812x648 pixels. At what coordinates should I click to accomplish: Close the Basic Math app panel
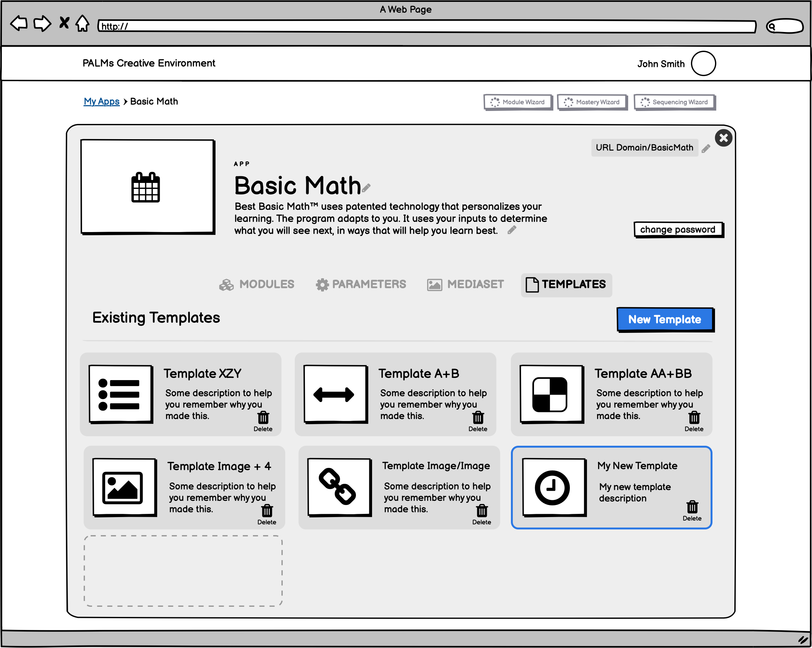pyautogui.click(x=724, y=138)
